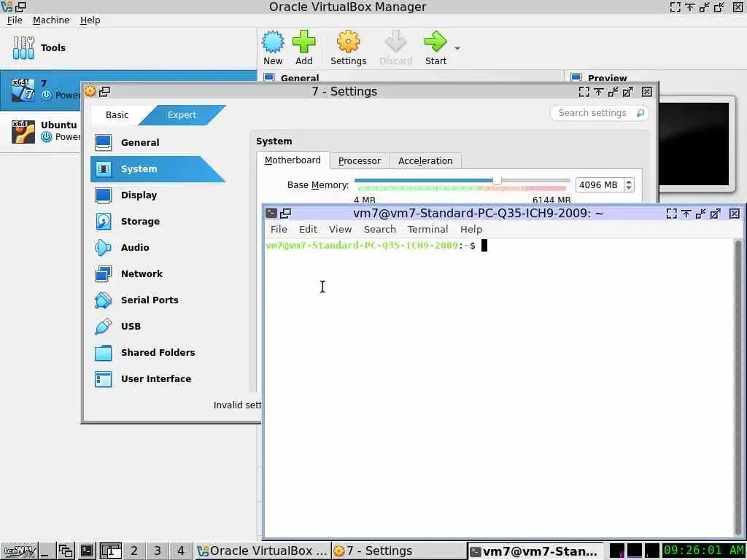Open the Machine menu in VirtualBox Manager
Image resolution: width=747 pixels, height=560 pixels.
[51, 20]
